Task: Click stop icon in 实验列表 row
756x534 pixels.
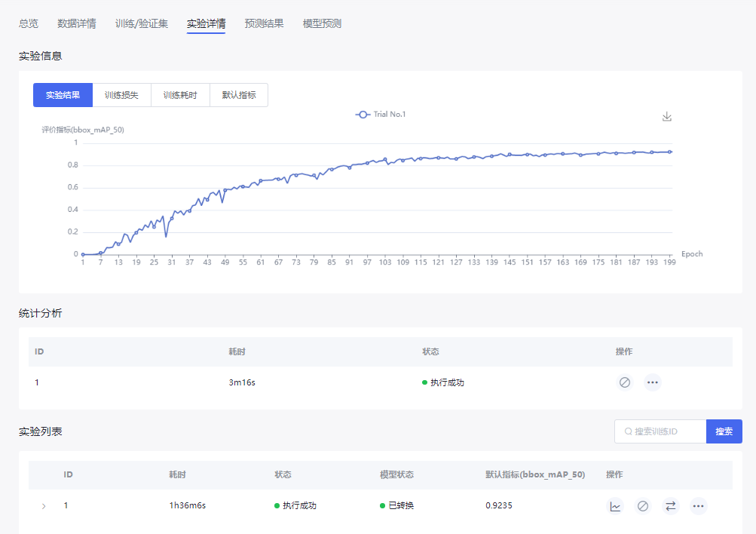Action: coord(643,506)
